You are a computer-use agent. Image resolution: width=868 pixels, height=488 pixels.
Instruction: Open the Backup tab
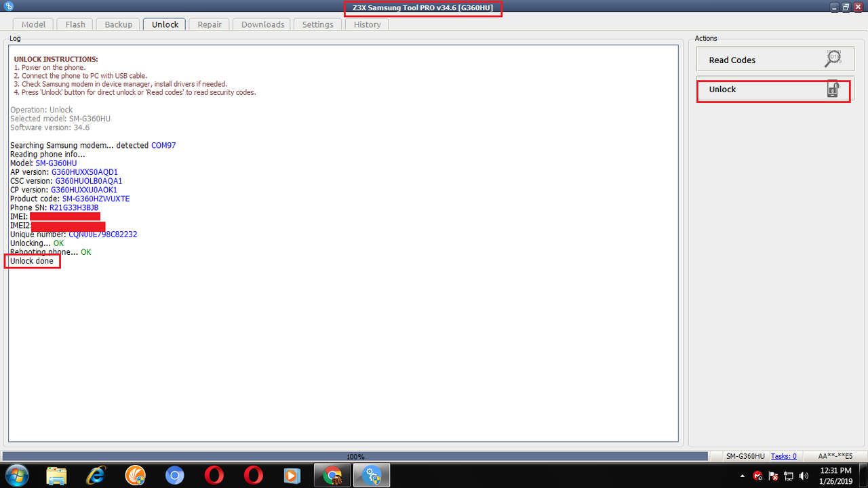[x=119, y=24]
